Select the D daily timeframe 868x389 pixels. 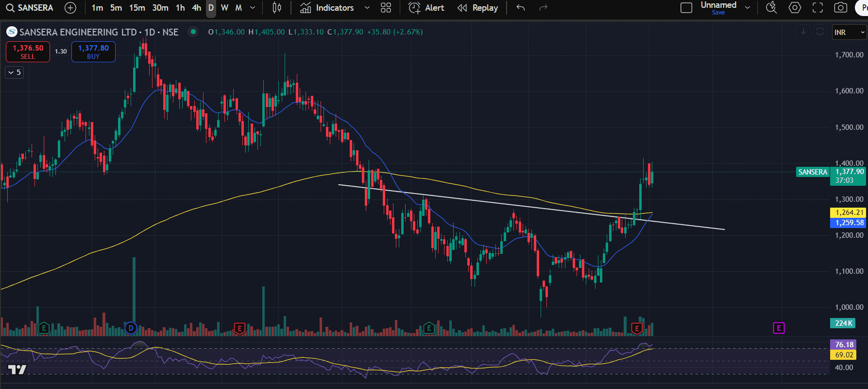pos(211,8)
